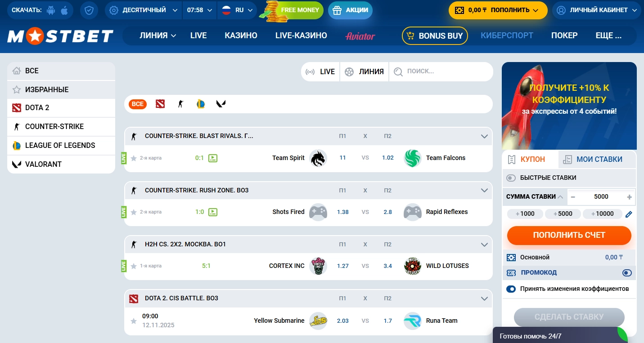Toggle the promo code switch
Screen dimensions: 644x343
pyautogui.click(x=627, y=273)
